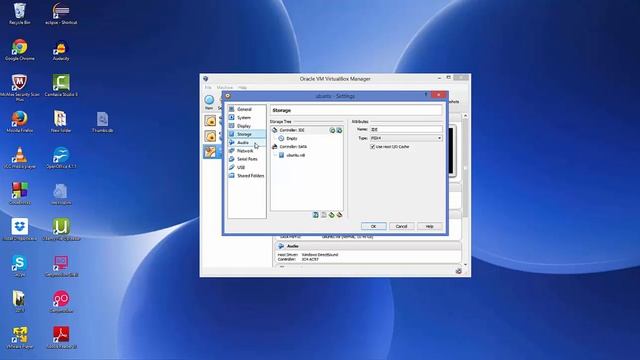Open Network settings category

pyautogui.click(x=247, y=151)
